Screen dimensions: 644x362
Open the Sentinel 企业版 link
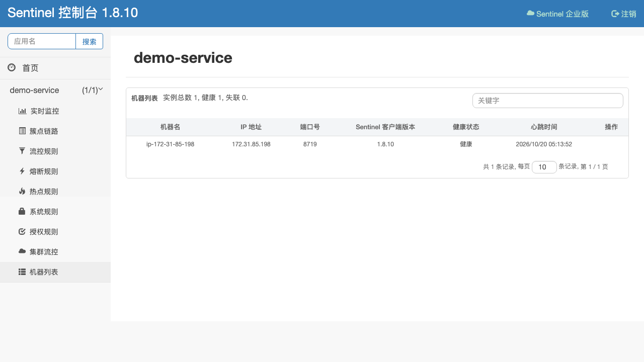[557, 14]
